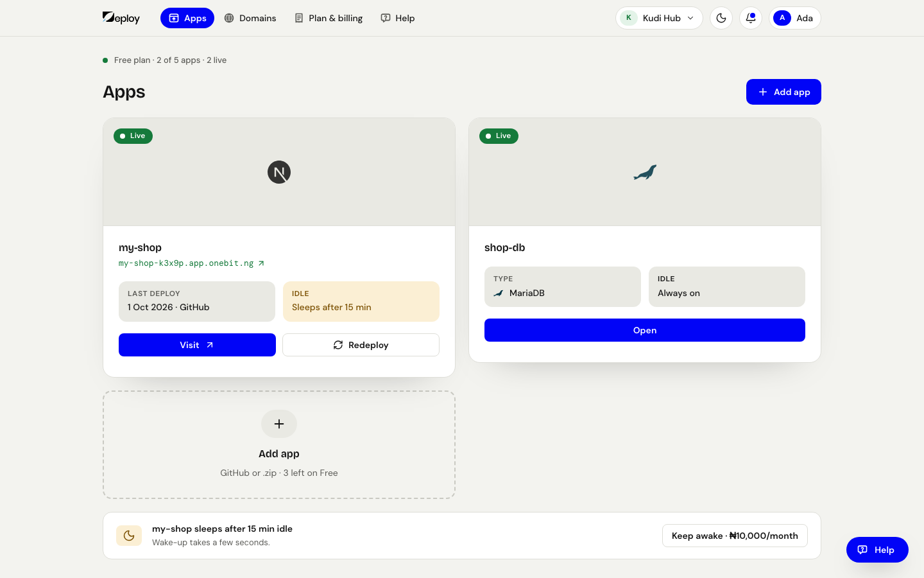This screenshot has height=578, width=924.
Task: Click the Kudi Hub workspace avatar
Action: 629,18
